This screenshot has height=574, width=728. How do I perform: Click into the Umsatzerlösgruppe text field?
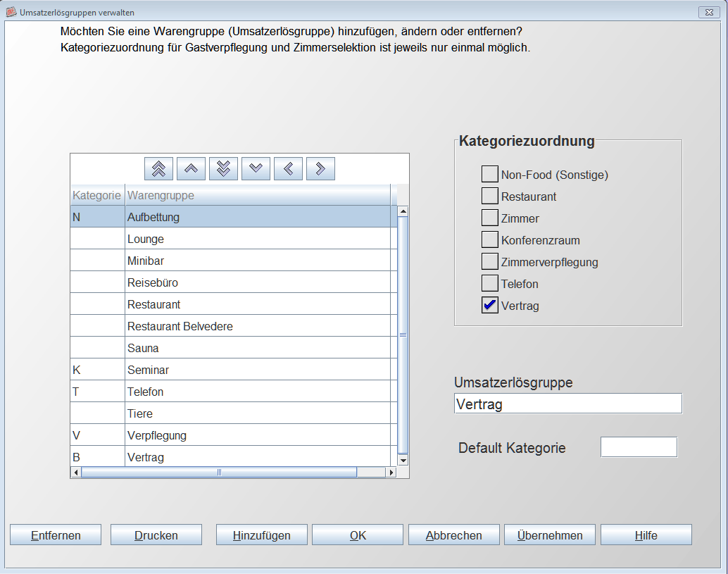[568, 404]
